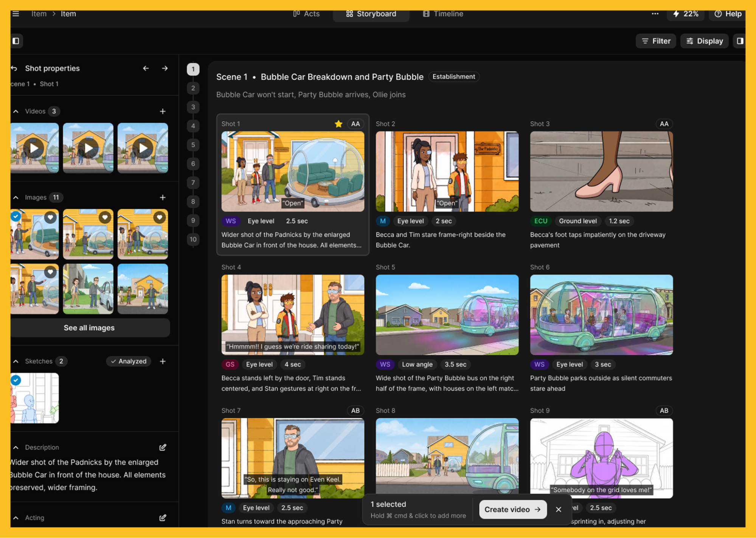The width and height of the screenshot is (756, 538).
Task: Click See all images button
Action: (89, 328)
